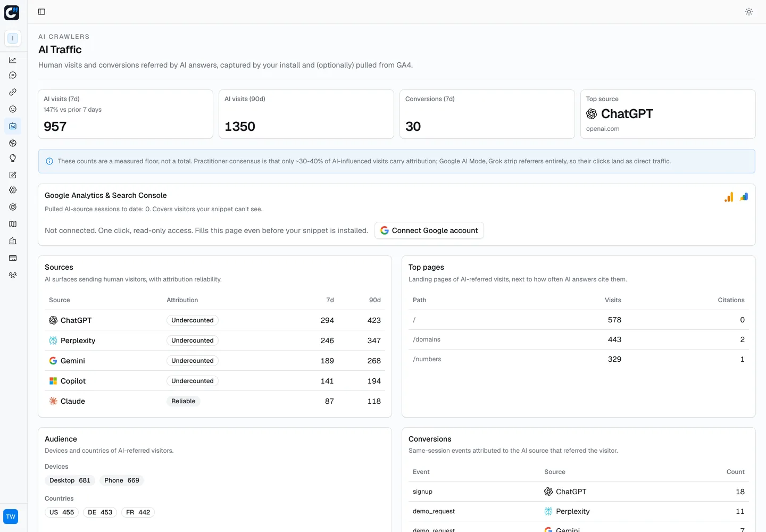Click the /domains path in Top pages
Screen dimensions: 766x532
tap(427, 339)
